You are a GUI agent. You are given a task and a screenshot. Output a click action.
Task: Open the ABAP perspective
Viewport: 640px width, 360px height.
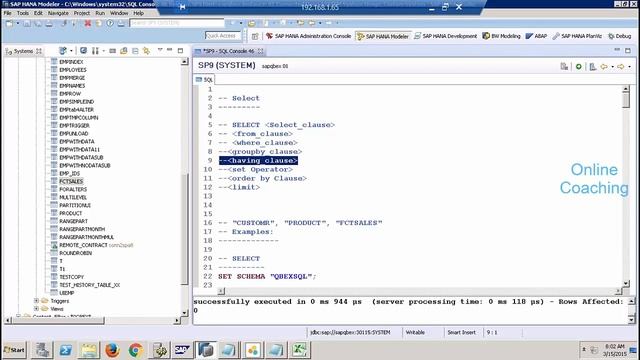click(x=536, y=36)
